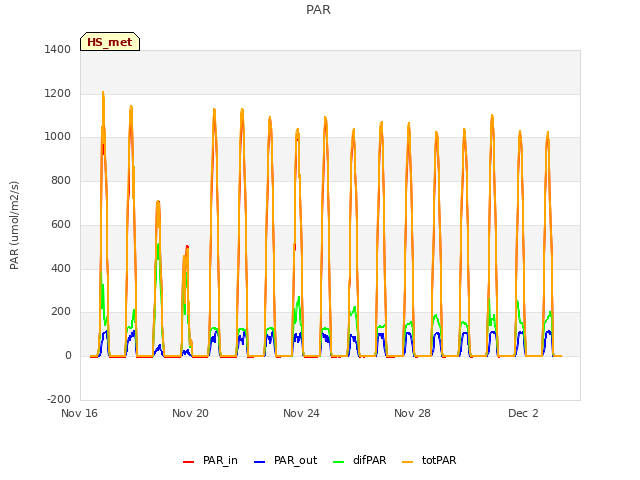The height and width of the screenshot is (480, 640).
Task: Click the Nov 16 x-axis label
Action: click(x=79, y=413)
